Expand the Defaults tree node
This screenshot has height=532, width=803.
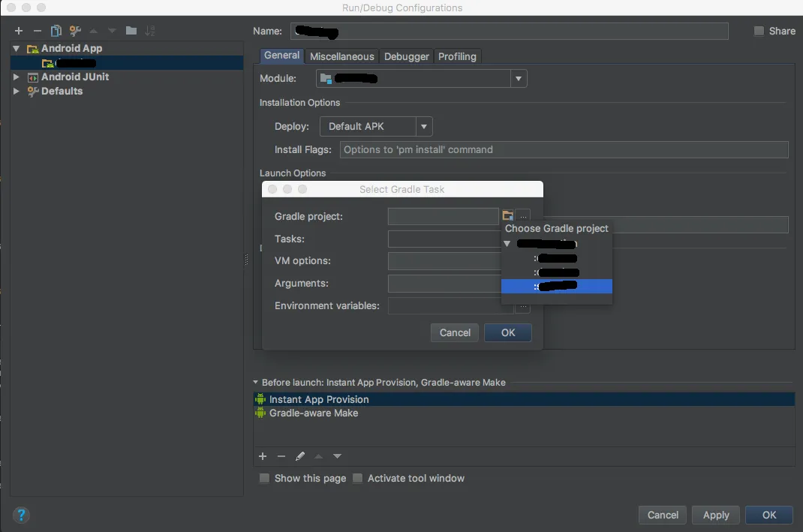[17, 91]
